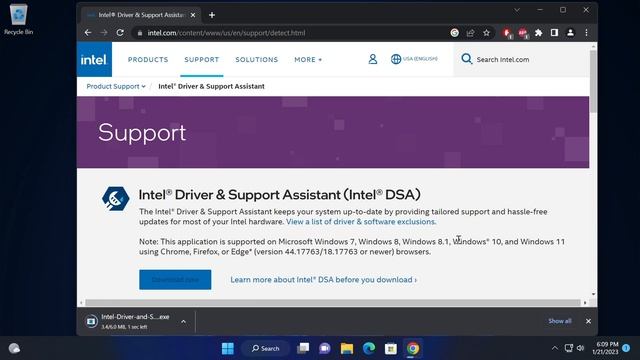Expand download item options chevron

point(183,322)
